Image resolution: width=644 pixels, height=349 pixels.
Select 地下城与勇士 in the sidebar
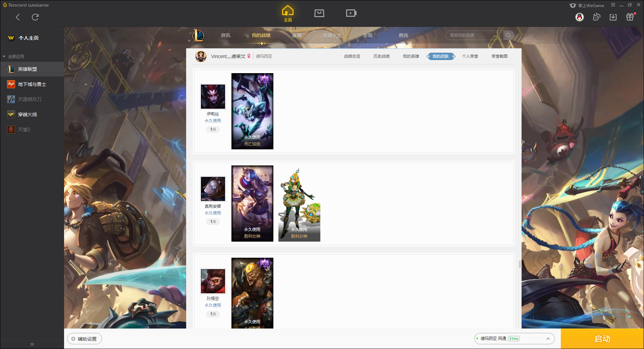32,84
